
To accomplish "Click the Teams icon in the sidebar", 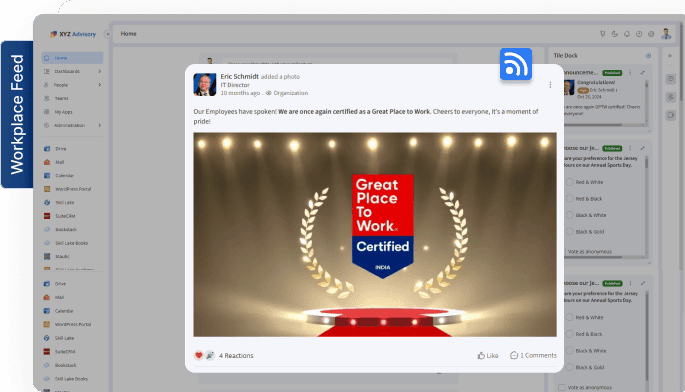I will 47,98.
